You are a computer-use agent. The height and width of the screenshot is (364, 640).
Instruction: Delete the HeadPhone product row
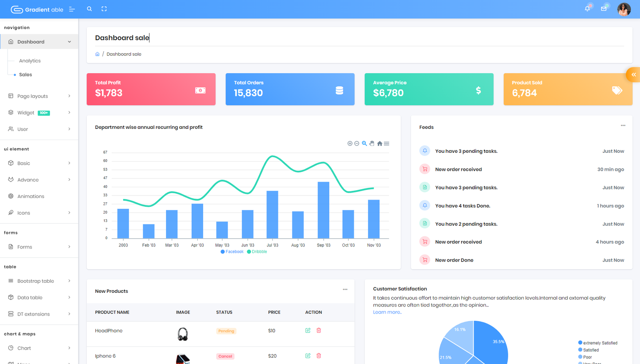319,330
